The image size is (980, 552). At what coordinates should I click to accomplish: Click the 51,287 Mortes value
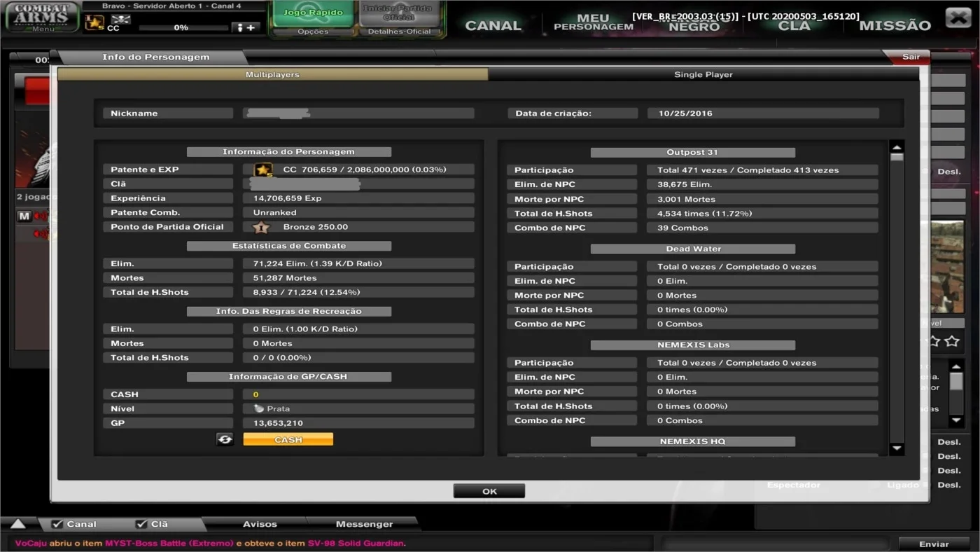click(x=284, y=278)
